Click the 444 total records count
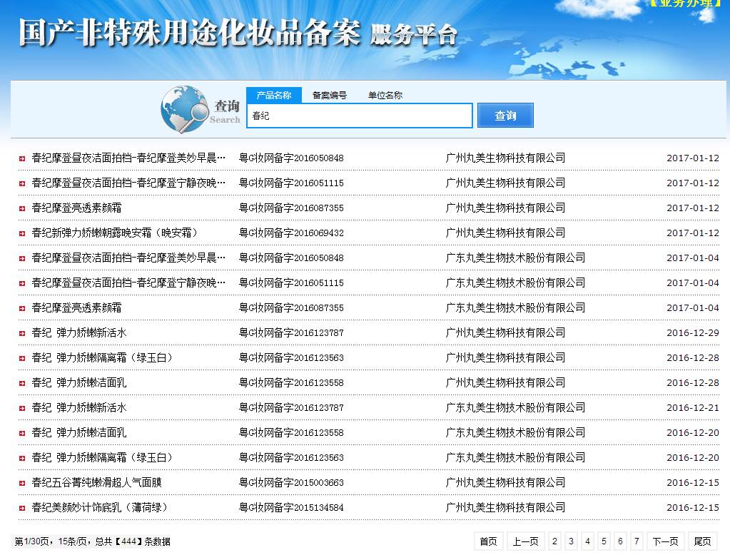 [128, 541]
